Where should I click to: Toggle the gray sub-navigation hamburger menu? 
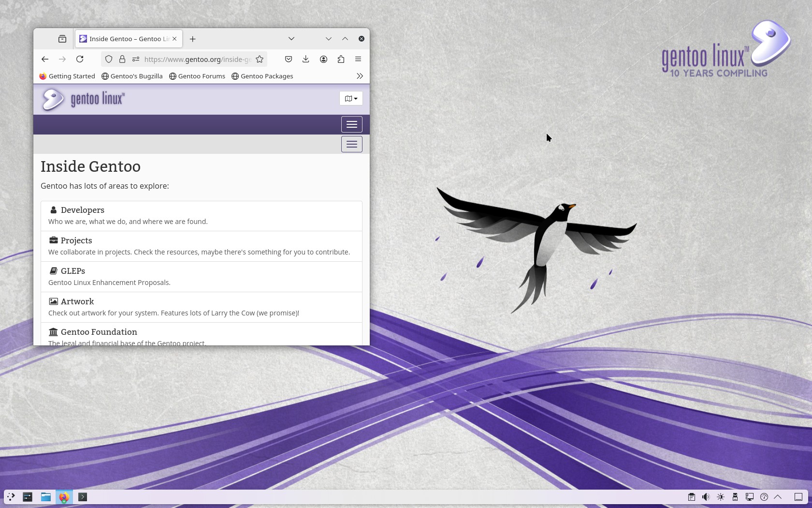(352, 144)
